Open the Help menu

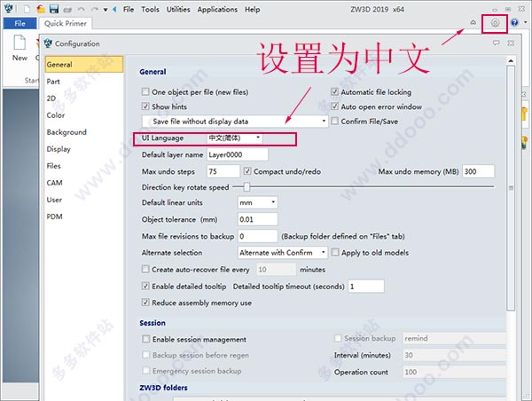click(x=253, y=10)
